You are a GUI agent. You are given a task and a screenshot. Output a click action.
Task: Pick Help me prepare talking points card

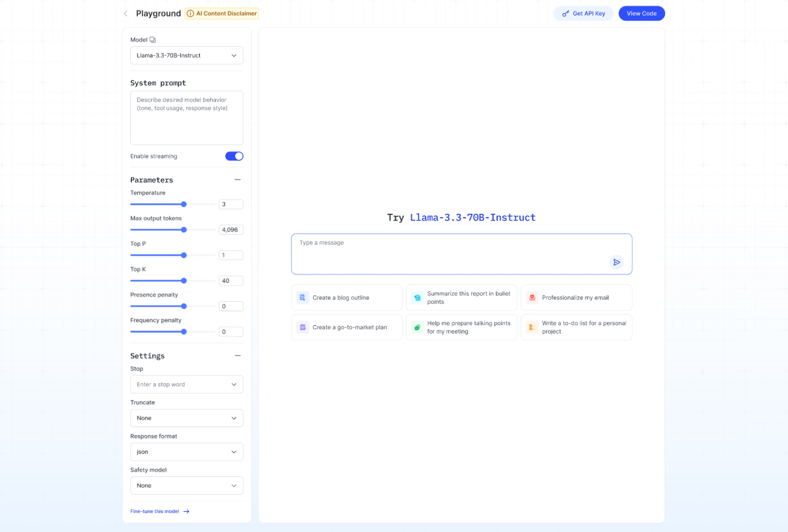click(461, 327)
